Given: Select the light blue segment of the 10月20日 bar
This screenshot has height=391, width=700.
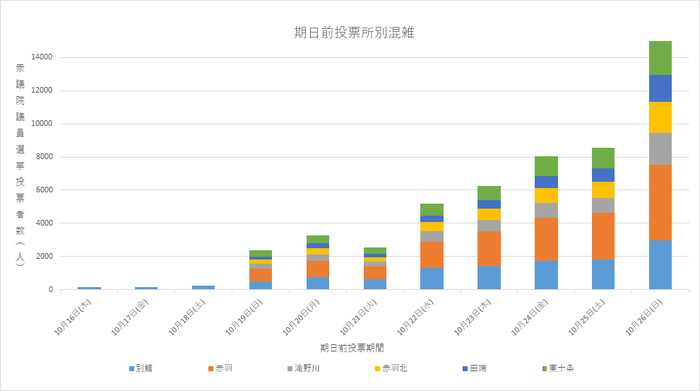Looking at the screenshot, I should pyautogui.click(x=318, y=283).
